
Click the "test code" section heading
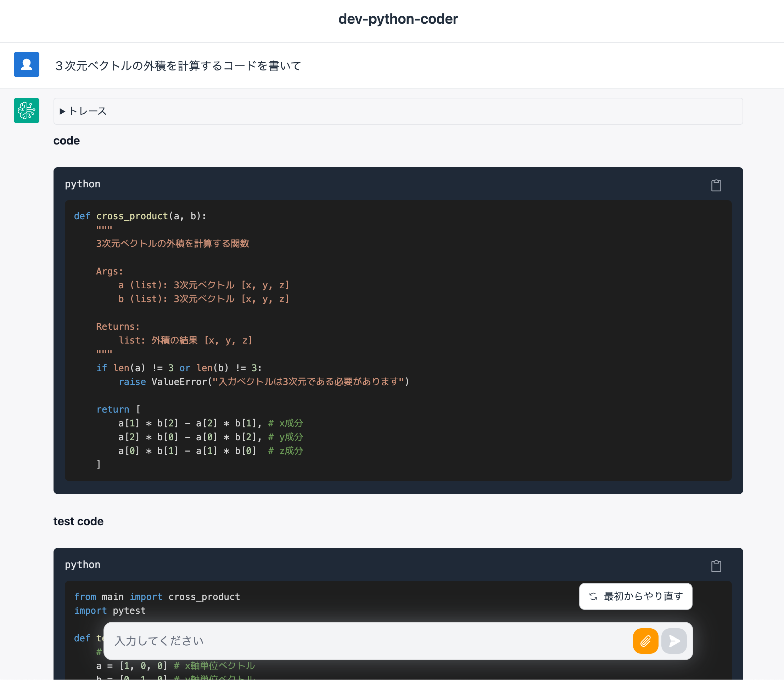pyautogui.click(x=78, y=521)
